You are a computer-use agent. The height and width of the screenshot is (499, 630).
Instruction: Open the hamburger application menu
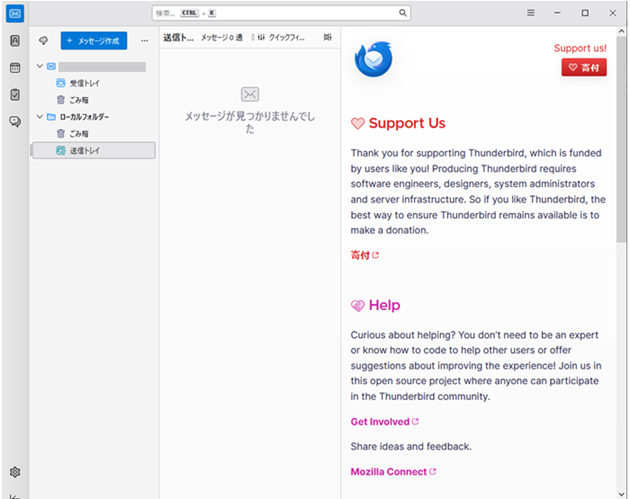click(531, 13)
